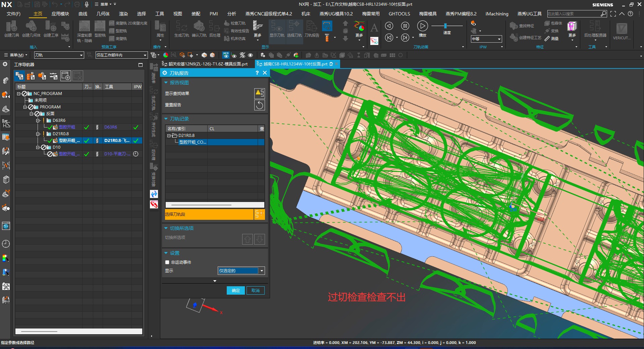
Task: Switch to the iMachining ribbon tab
Action: click(x=497, y=14)
